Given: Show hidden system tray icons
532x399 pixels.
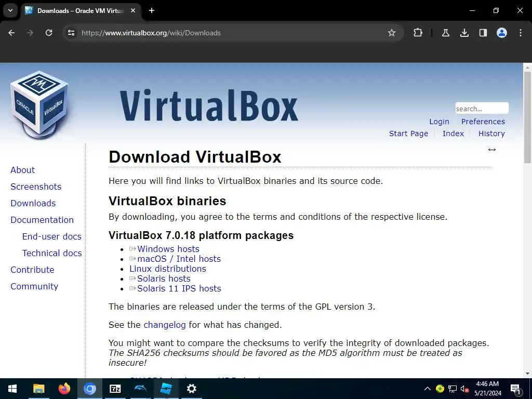Looking at the screenshot, I should coord(428,389).
